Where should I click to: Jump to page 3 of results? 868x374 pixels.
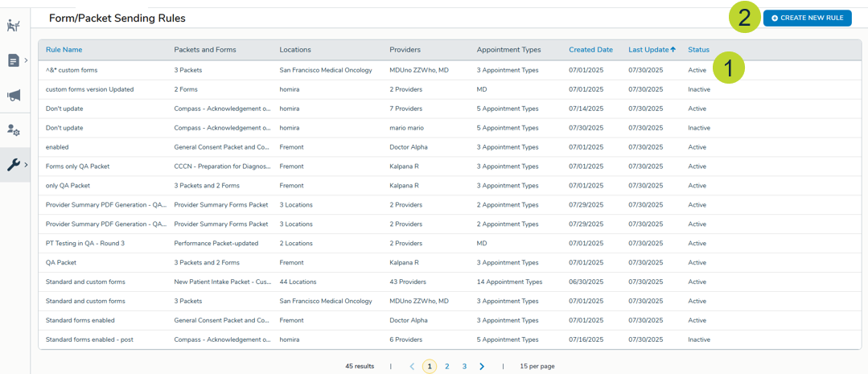[464, 366]
